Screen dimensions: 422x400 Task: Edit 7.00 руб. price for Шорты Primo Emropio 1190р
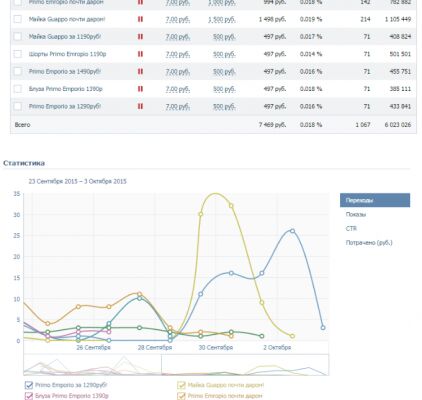178,54
